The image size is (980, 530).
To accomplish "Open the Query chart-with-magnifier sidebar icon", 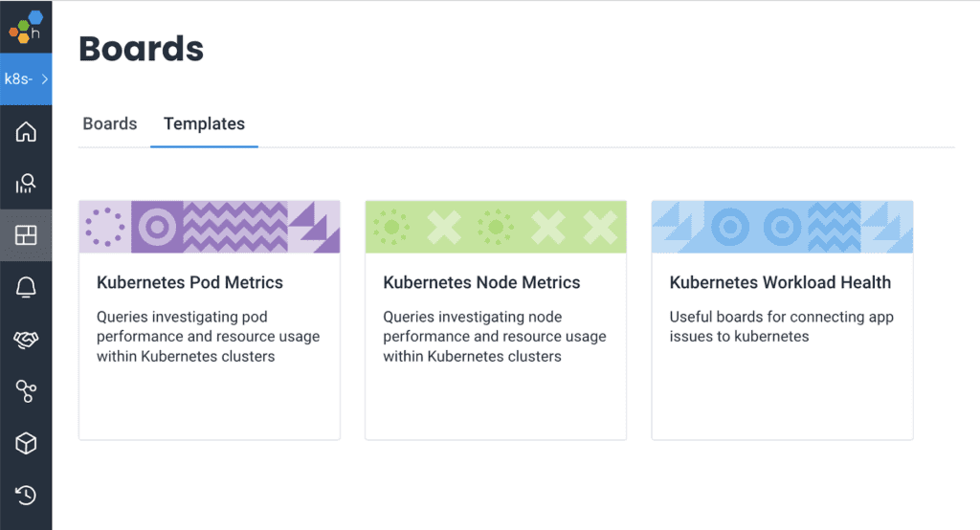I will (26, 183).
